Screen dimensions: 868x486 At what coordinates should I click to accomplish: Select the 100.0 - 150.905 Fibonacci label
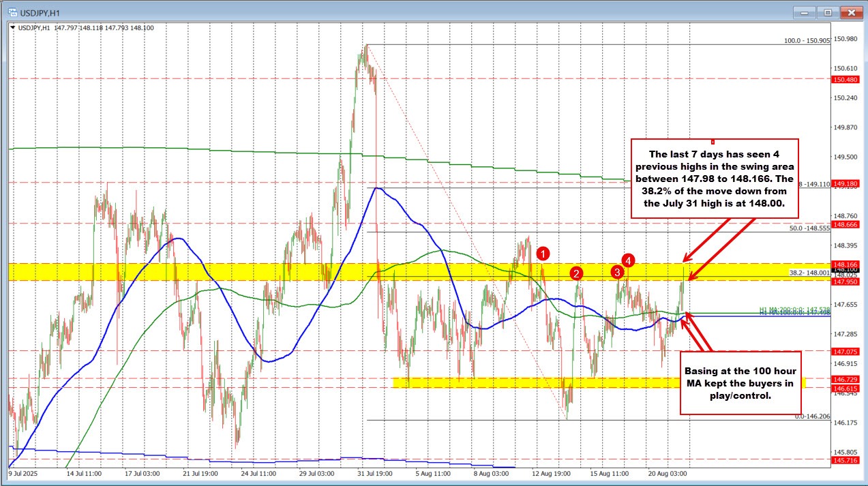(x=805, y=40)
